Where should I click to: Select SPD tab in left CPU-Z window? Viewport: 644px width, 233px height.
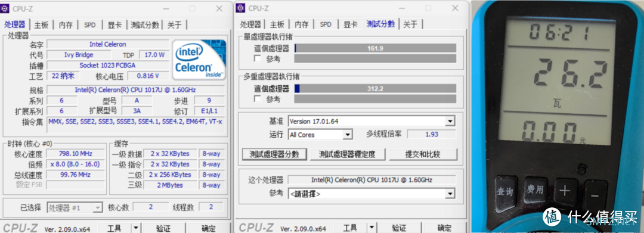pyautogui.click(x=89, y=25)
